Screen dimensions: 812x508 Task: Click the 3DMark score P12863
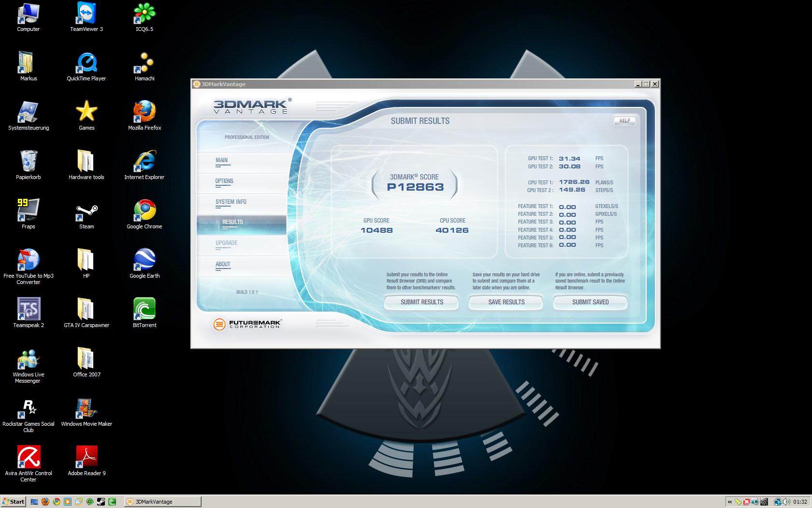[415, 187]
